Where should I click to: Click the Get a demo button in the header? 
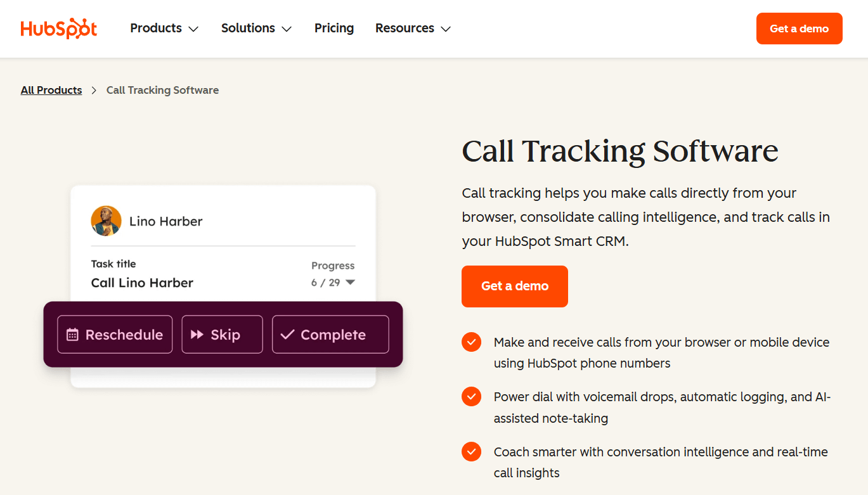tap(799, 28)
